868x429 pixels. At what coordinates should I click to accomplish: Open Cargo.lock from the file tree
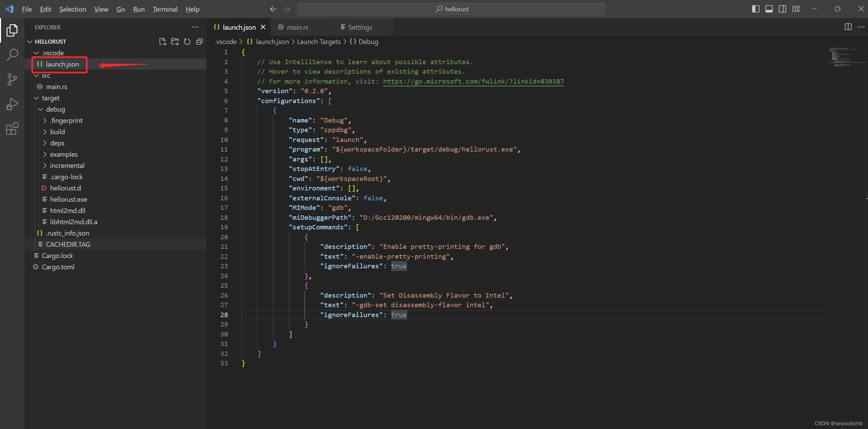click(116, 256)
